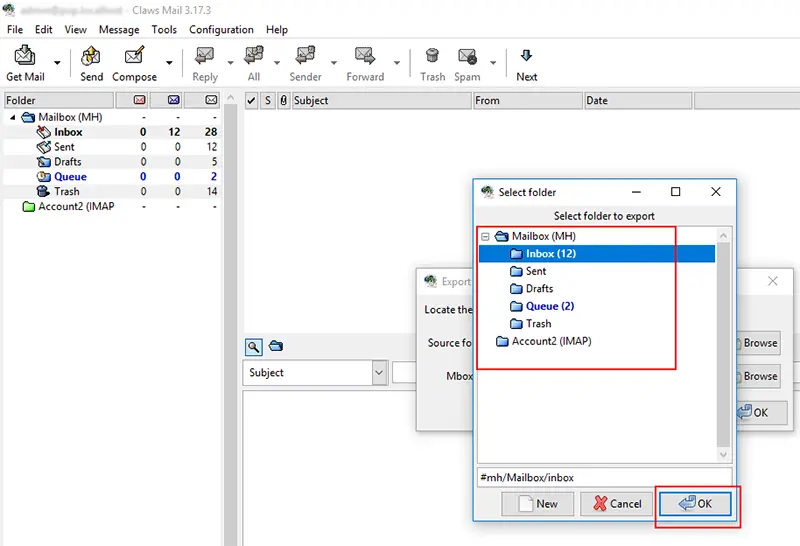Click upper Browse button in Export dialog
The image size is (800, 546).
pyautogui.click(x=759, y=343)
